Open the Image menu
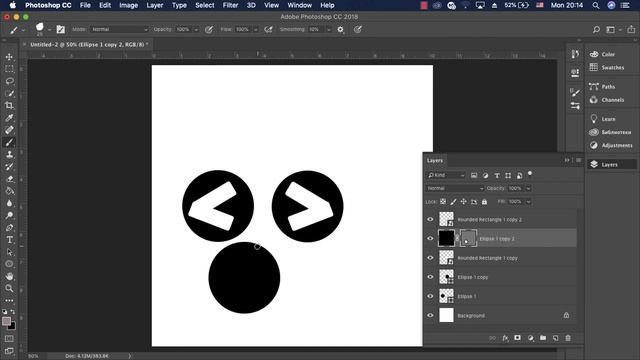The image size is (640, 360). click(x=129, y=5)
